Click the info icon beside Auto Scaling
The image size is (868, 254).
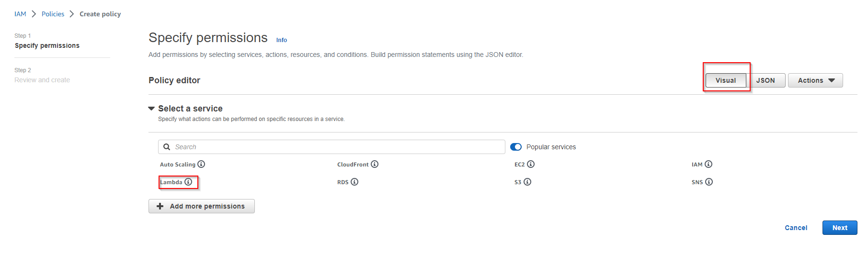coord(201,164)
